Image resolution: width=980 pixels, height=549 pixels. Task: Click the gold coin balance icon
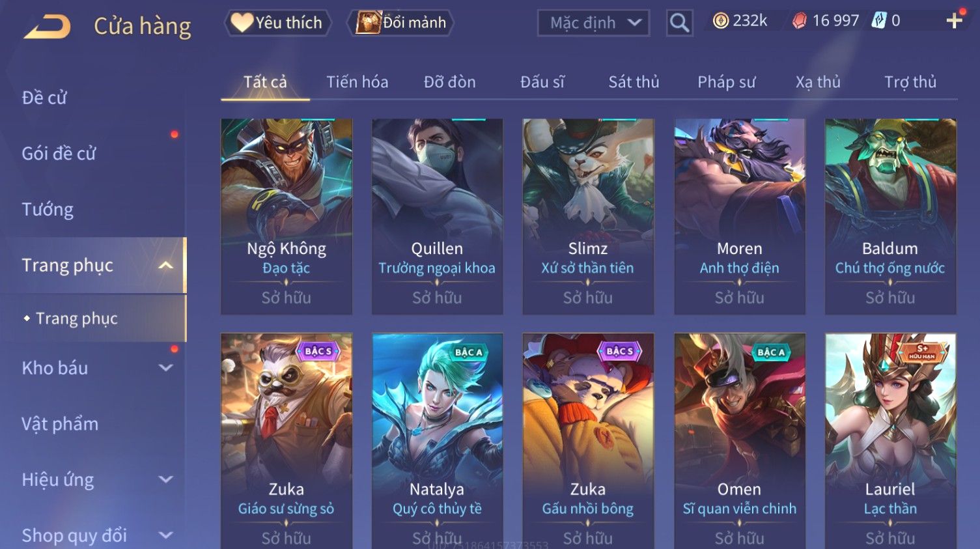tap(721, 21)
